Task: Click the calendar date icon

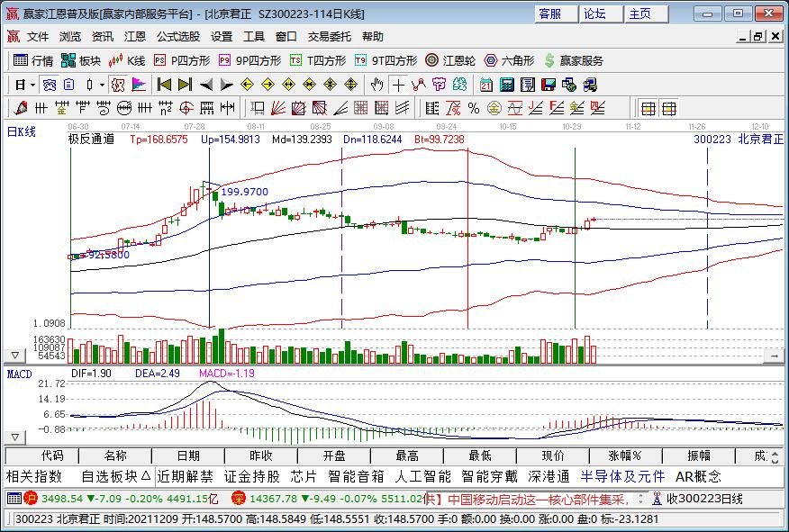Action: pyautogui.click(x=485, y=85)
